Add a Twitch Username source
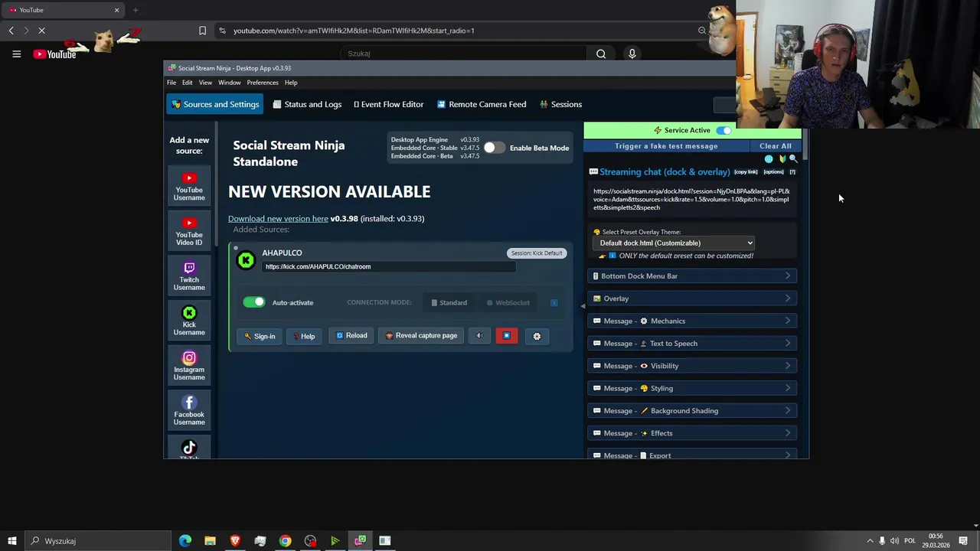The height and width of the screenshot is (551, 980). coord(189,276)
